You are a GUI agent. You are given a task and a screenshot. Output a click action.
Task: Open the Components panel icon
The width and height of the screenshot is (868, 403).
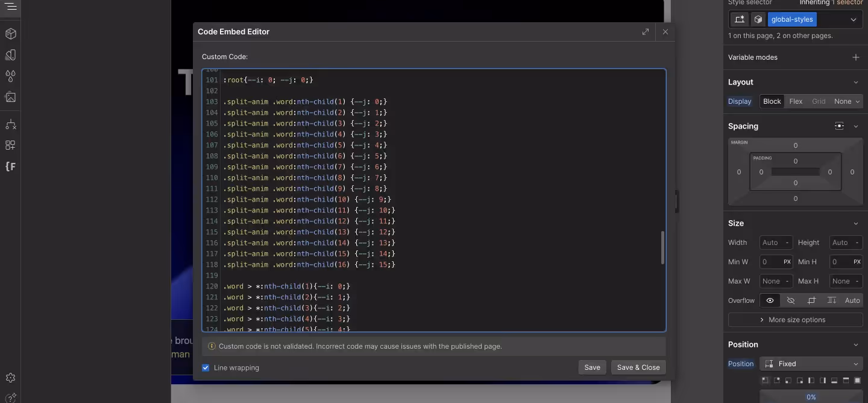10,55
